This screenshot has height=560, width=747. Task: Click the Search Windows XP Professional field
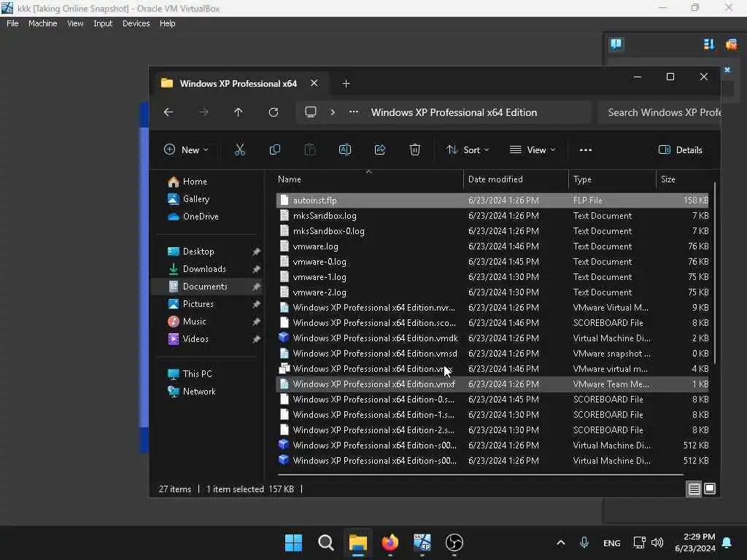pyautogui.click(x=659, y=112)
